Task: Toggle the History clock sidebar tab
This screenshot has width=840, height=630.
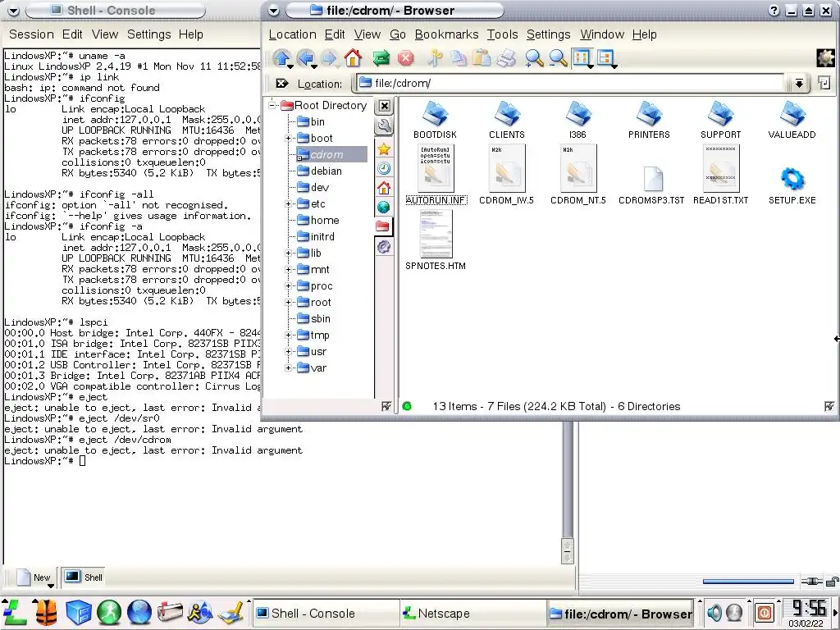Action: 384,168
